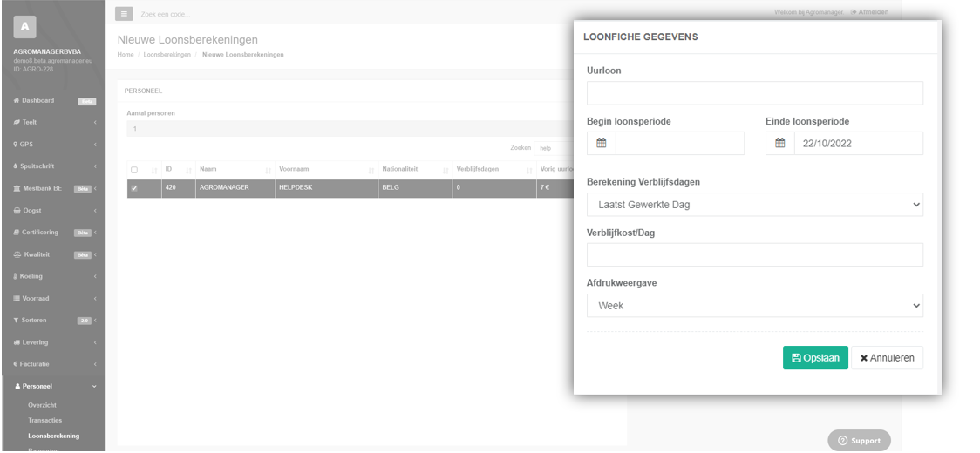Click the BELG nationality cell
980x453 pixels.
tap(415, 189)
